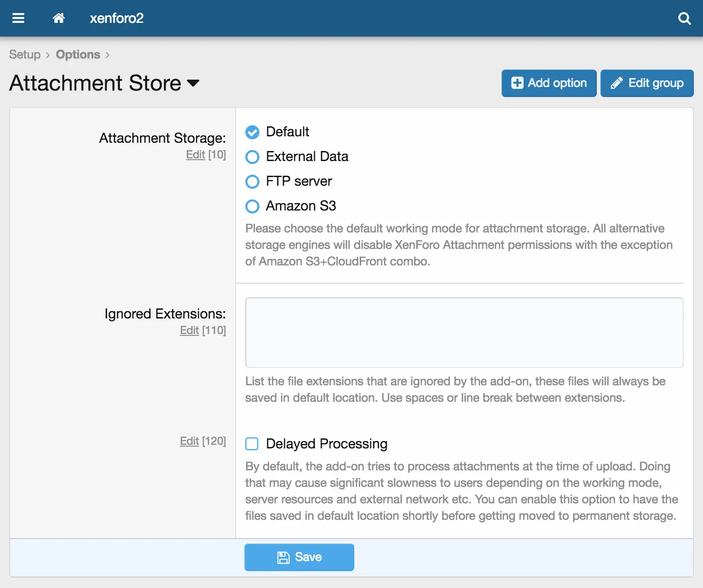Select FTP server as attachment storage

coord(252,182)
